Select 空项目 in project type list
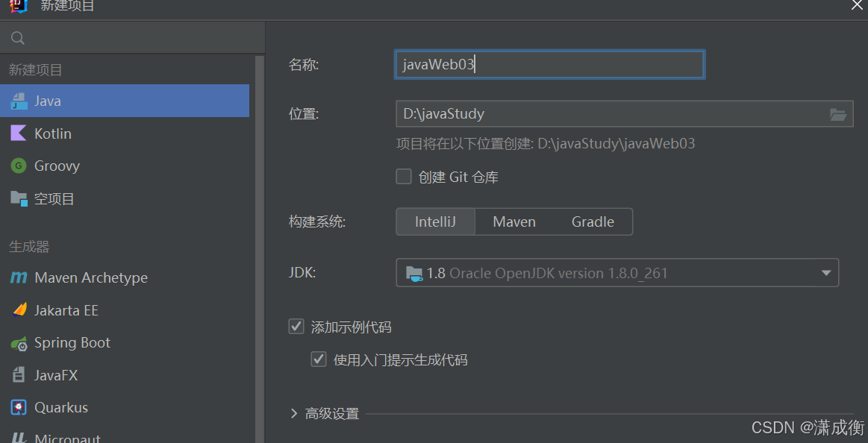Viewport: 868px width, 443px height. tap(125, 198)
